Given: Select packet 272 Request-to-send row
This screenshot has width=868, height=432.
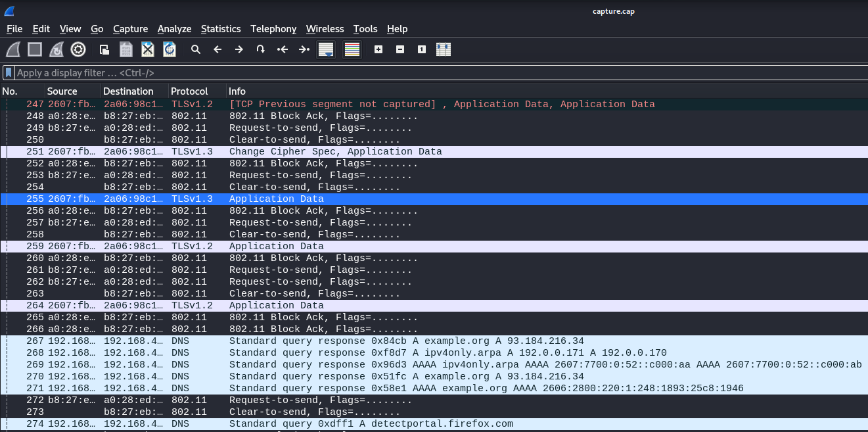Looking at the screenshot, I should (434, 400).
